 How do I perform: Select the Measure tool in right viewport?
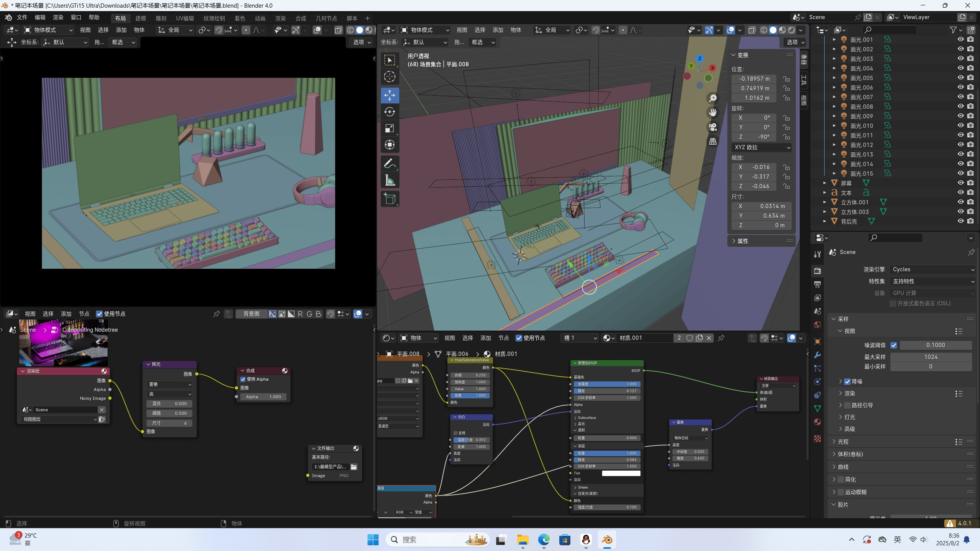pos(390,180)
